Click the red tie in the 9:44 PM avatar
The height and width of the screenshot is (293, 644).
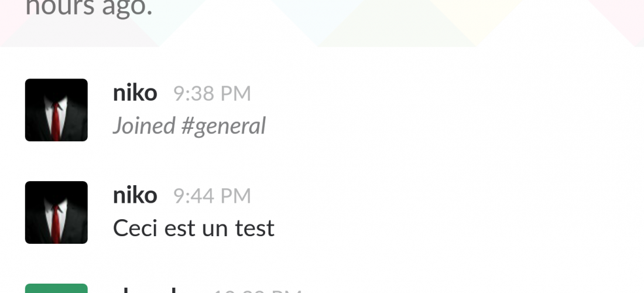(56, 223)
